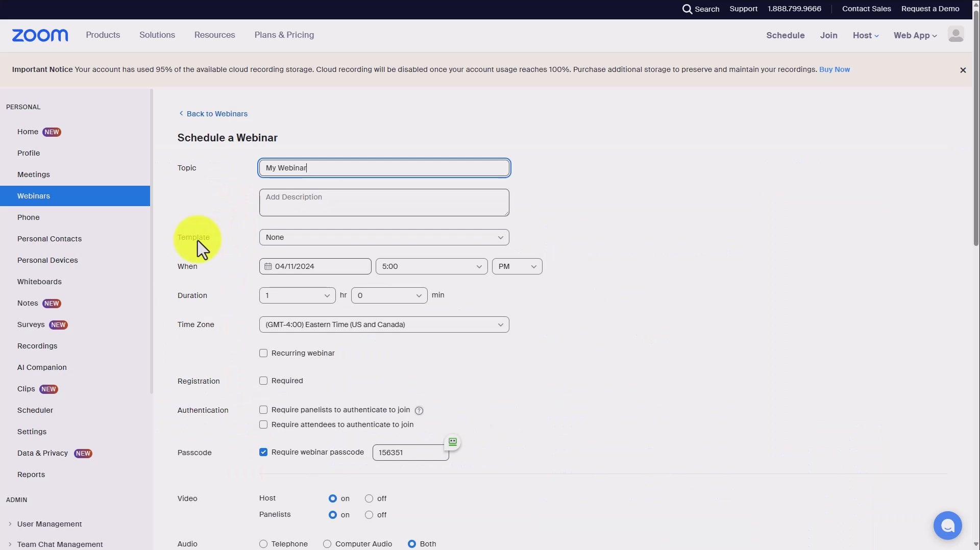Click the help icon beside panelists authentication

pos(419,411)
